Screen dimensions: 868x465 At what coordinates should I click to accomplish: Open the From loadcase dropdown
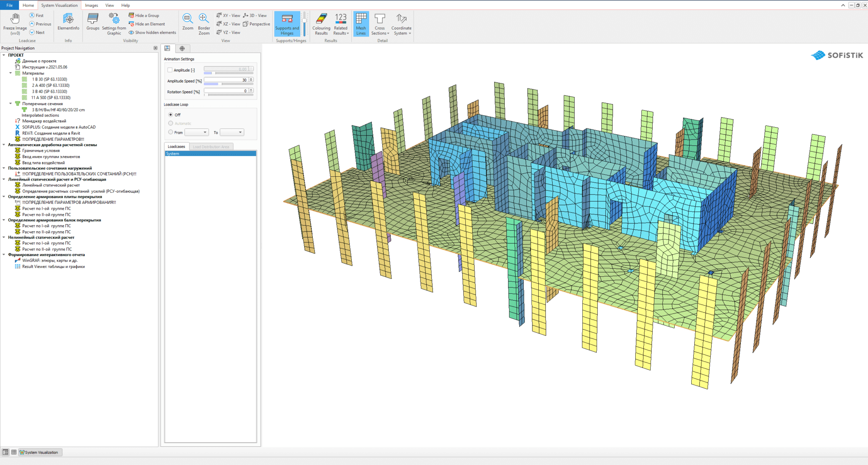(197, 132)
